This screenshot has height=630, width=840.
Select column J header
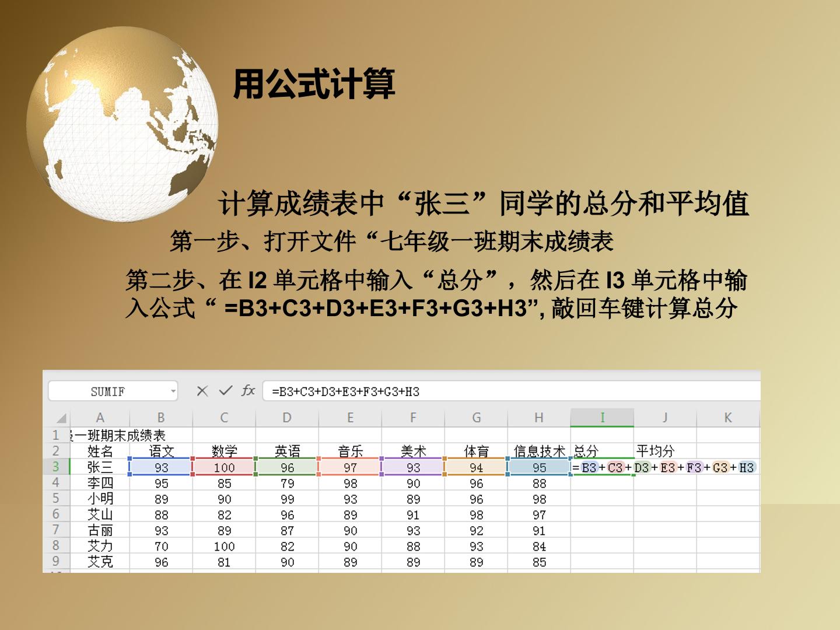click(665, 418)
